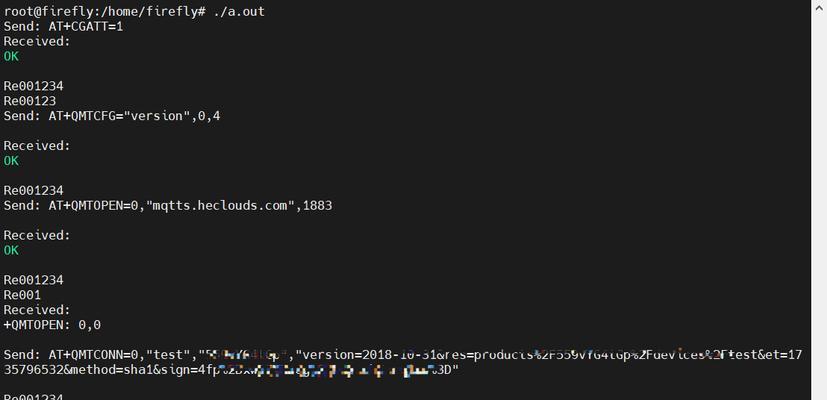This screenshot has height=400, width=827.
Task: Click the Received: label above +QMTOPEN
Action: click(x=37, y=310)
